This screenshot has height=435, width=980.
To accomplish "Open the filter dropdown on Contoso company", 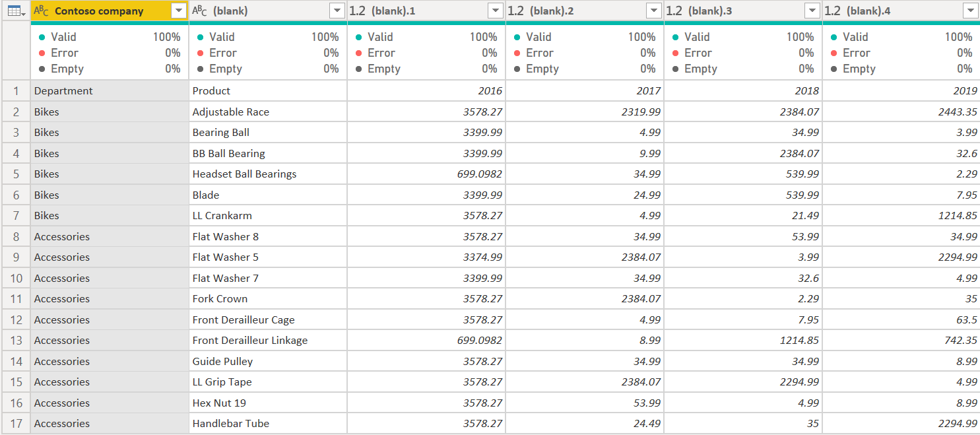I will (x=178, y=11).
